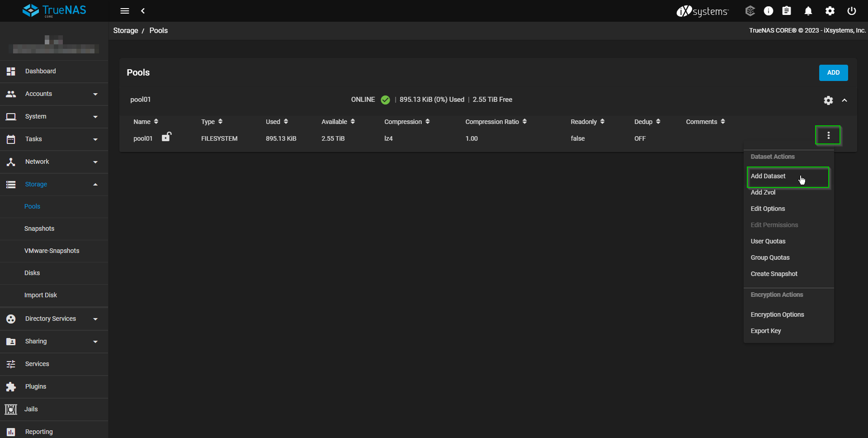This screenshot has height=438, width=868.
Task: Open pool01 settings gear icon
Action: [828, 100]
